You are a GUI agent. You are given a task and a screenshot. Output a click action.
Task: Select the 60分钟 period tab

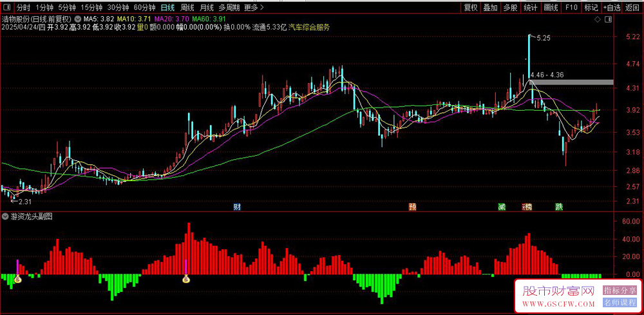[x=144, y=7]
